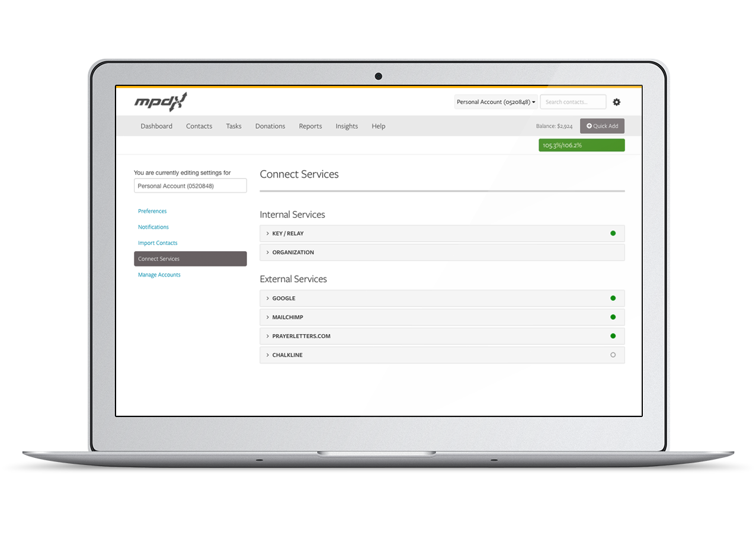Open the Manage Accounts link
This screenshot has height=539, width=756.
tap(159, 275)
